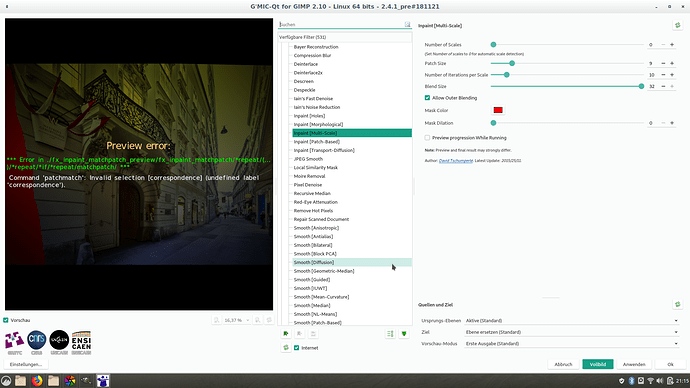Screen dimensions: 690x388
Task: Open the volume tray icon
Action: coord(660,381)
